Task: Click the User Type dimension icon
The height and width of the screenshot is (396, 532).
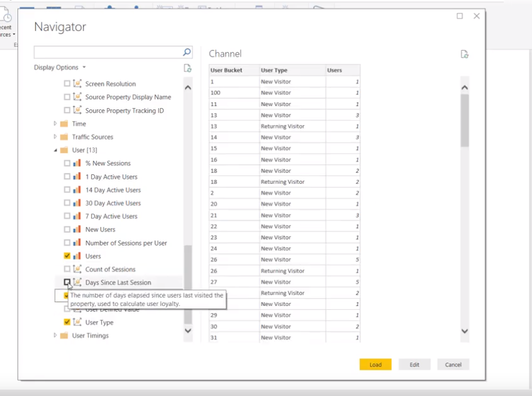Action: coord(77,322)
